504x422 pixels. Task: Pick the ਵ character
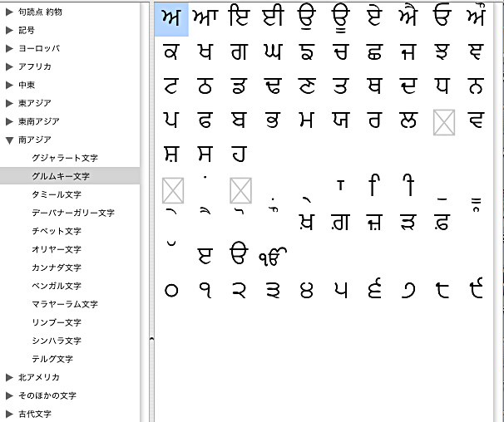point(476,120)
